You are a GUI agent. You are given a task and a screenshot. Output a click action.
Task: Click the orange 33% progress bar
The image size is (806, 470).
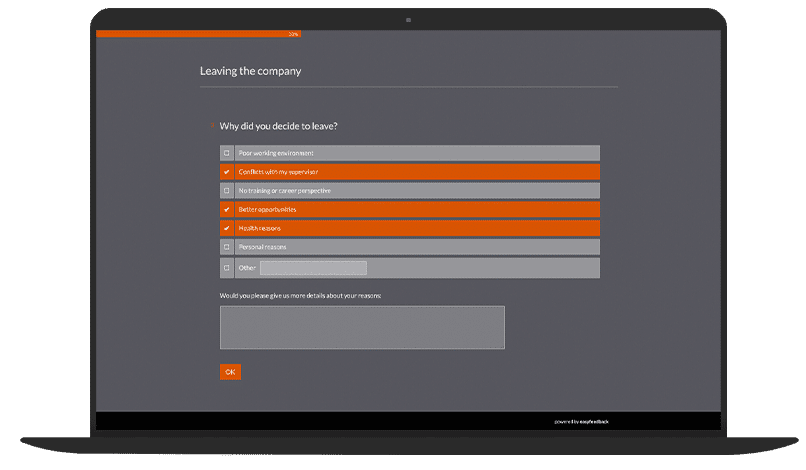(x=198, y=34)
